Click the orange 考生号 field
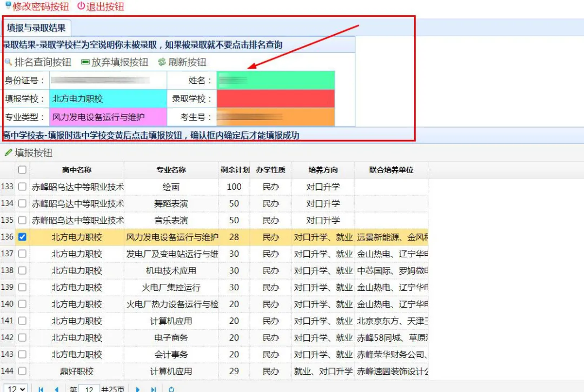Image resolution: width=584 pixels, height=392 pixels. click(276, 117)
